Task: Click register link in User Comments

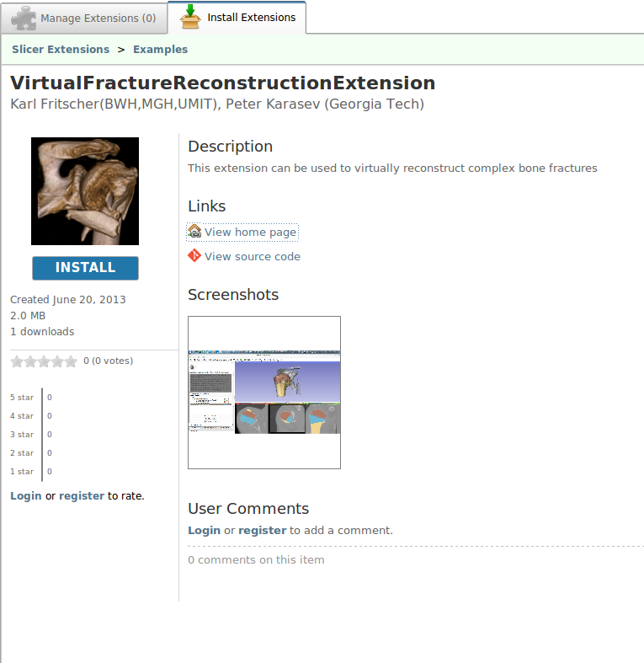Action: coord(262,530)
